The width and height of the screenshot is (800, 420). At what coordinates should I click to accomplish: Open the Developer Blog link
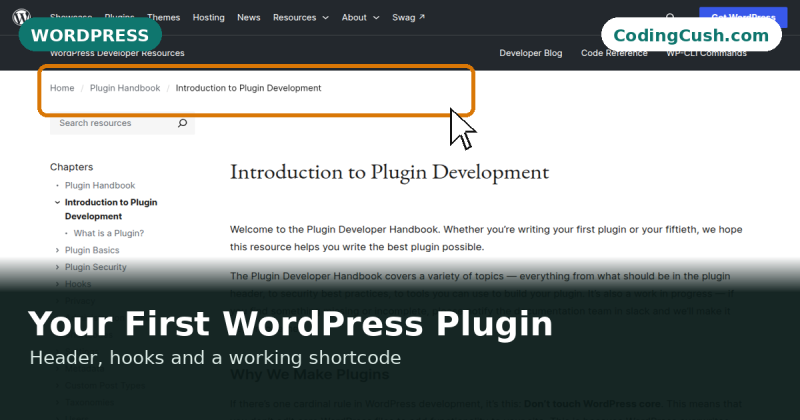coord(531,53)
